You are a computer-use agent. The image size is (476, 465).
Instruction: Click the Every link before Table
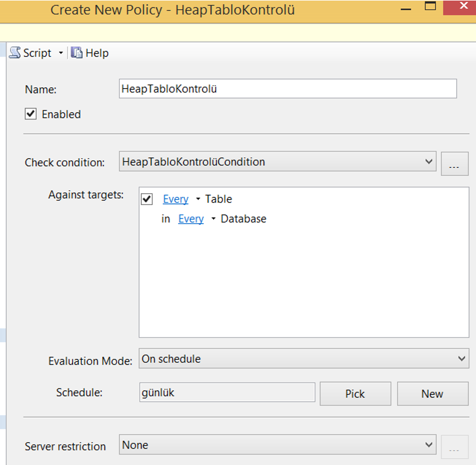click(x=175, y=199)
